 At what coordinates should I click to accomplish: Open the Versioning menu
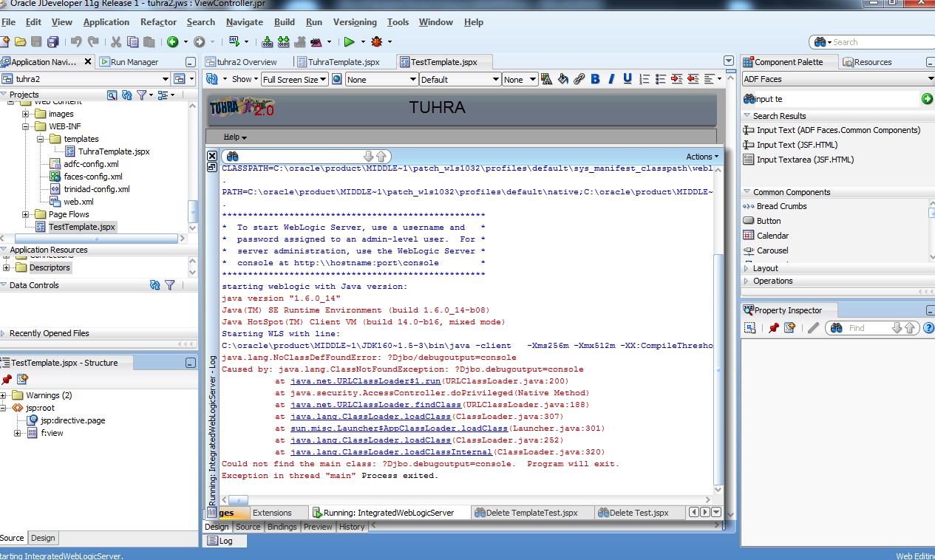355,22
